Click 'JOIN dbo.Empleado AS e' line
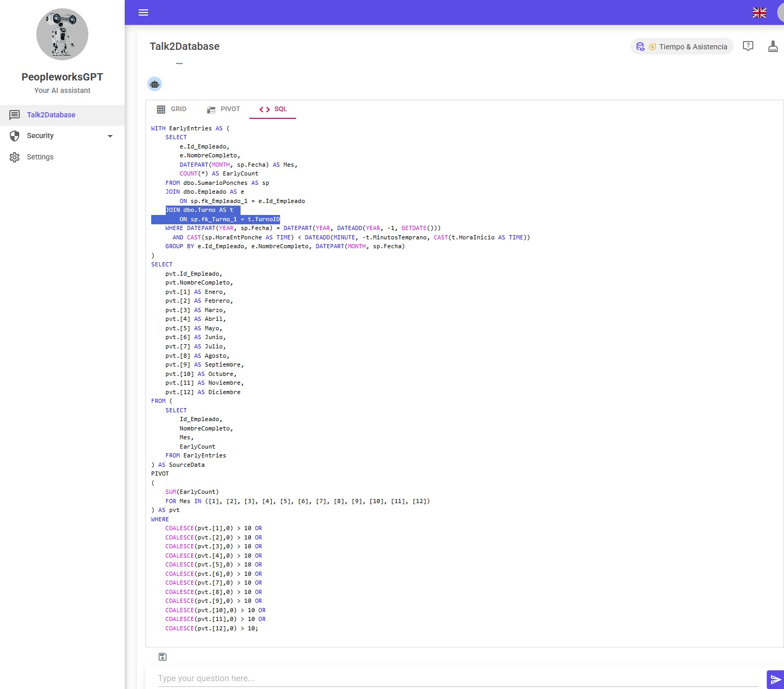 [205, 192]
